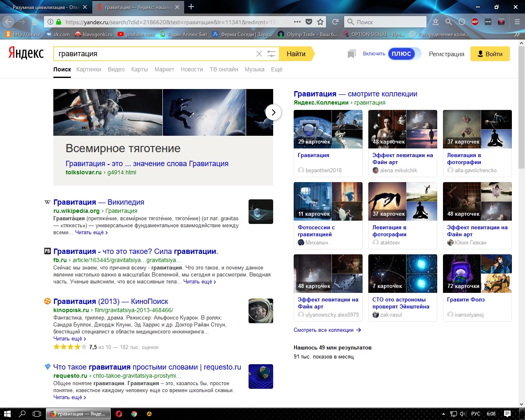Show next image in the carousel

pyautogui.click(x=273, y=112)
